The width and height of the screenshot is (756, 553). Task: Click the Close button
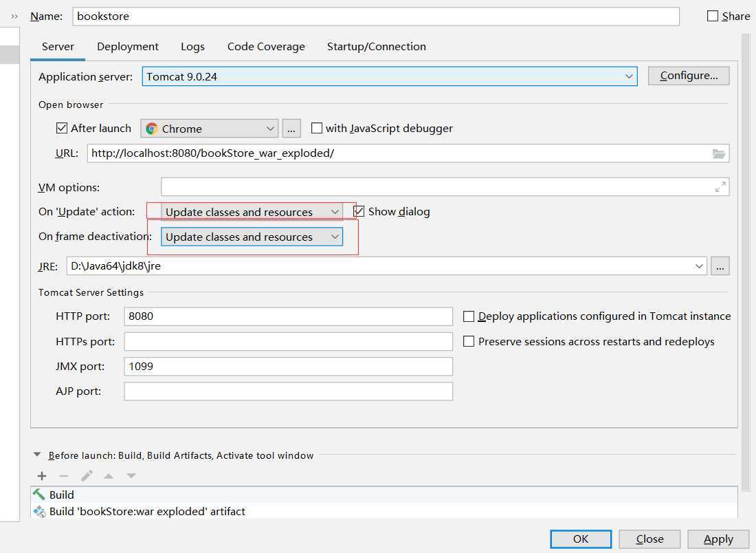[x=649, y=539]
